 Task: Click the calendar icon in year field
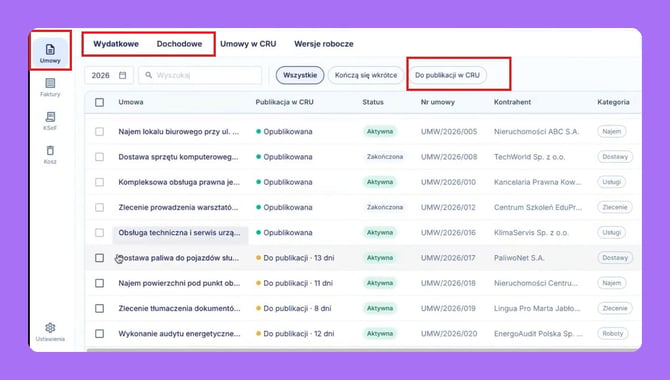123,75
